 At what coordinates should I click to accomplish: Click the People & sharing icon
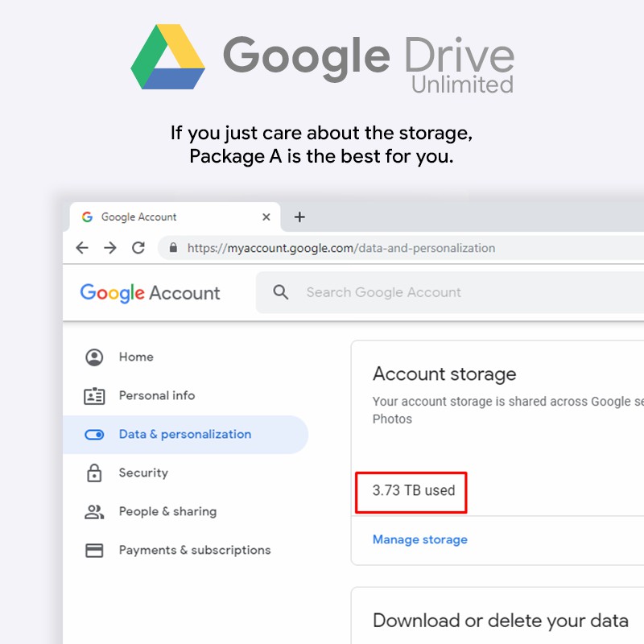(94, 512)
